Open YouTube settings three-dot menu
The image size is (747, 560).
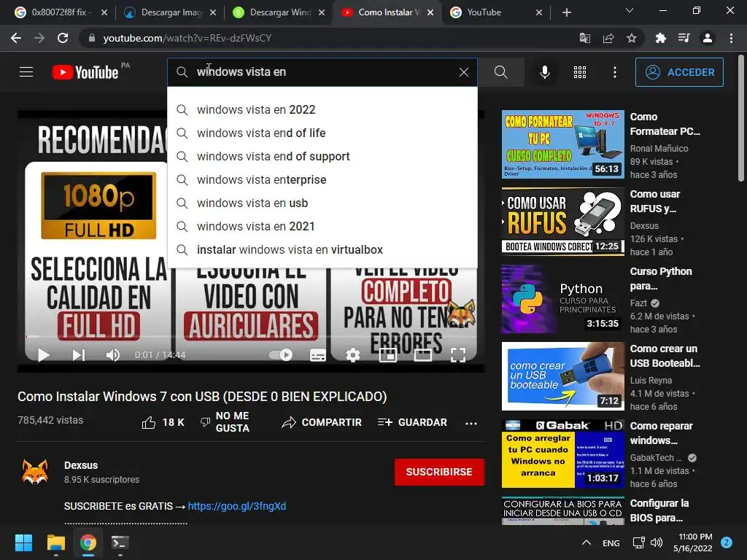tap(614, 72)
